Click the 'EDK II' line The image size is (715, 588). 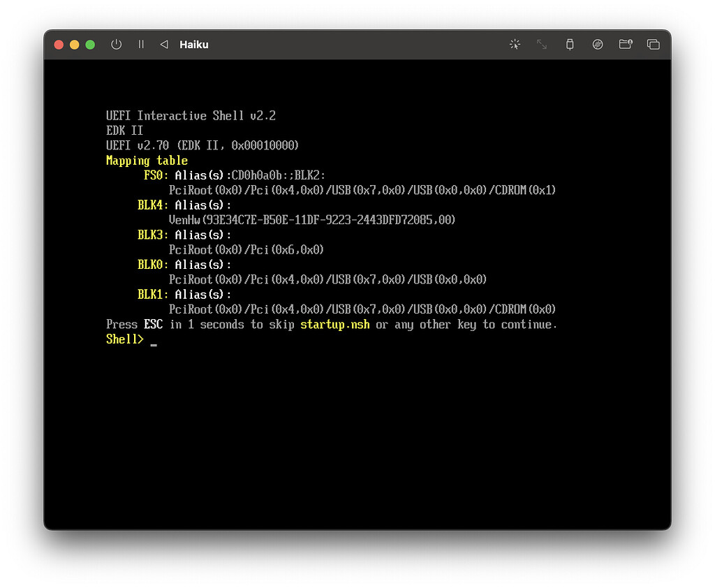(124, 131)
